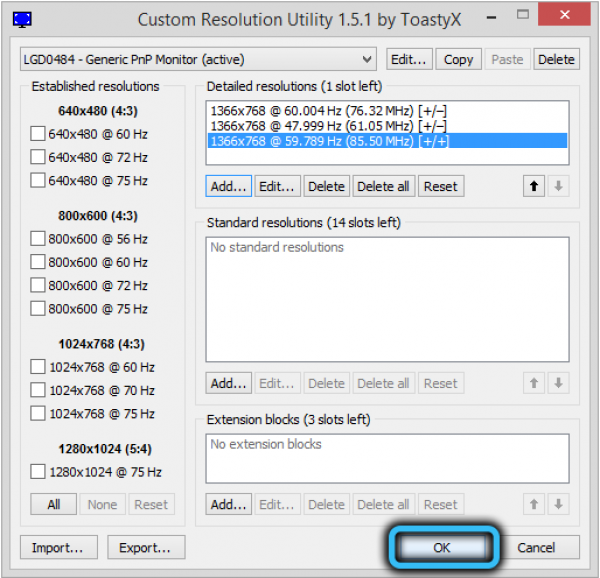Delete the selected monitor entry
Viewport: 600px width, 578px height.
[556, 59]
